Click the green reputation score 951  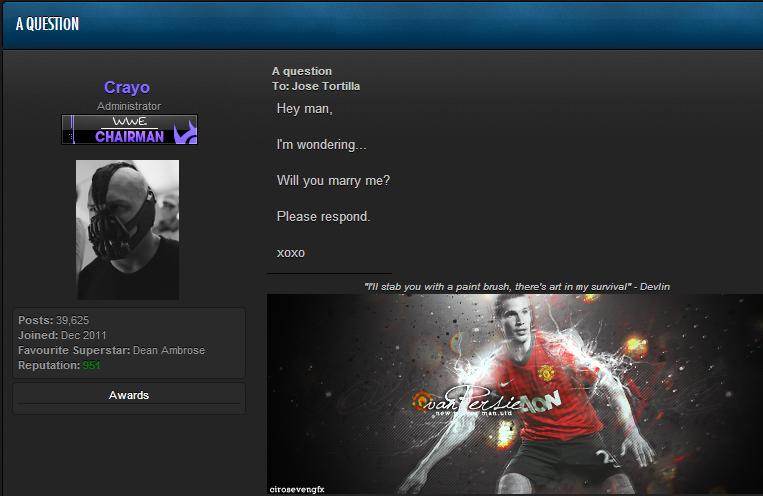pyautogui.click(x=92, y=366)
